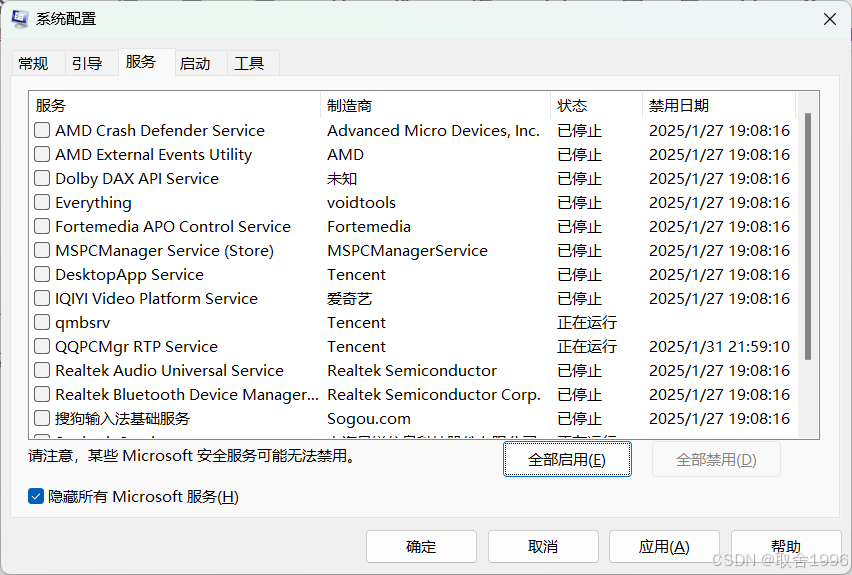
Task: Click the 全部禁用(D) button
Action: pos(716,459)
